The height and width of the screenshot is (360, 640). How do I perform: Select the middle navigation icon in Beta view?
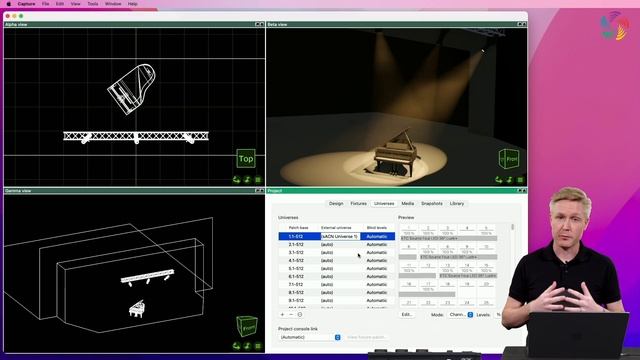pyautogui.click(x=509, y=180)
